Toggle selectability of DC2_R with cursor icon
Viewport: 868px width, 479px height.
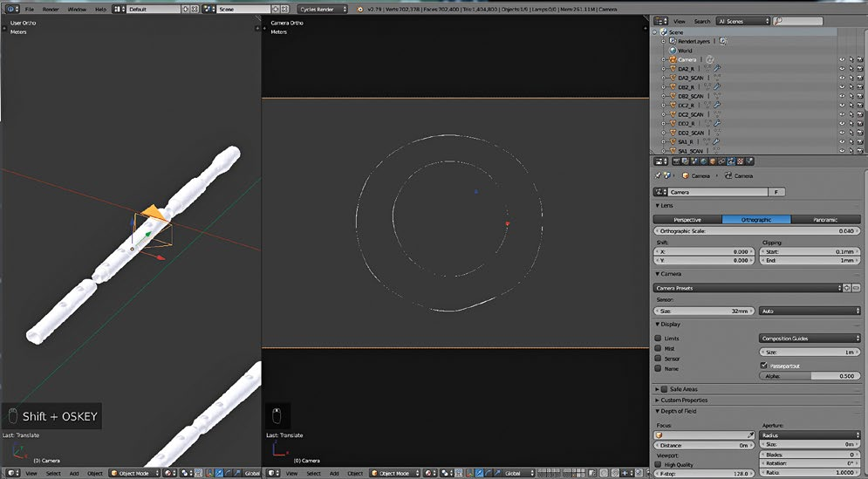(851, 106)
